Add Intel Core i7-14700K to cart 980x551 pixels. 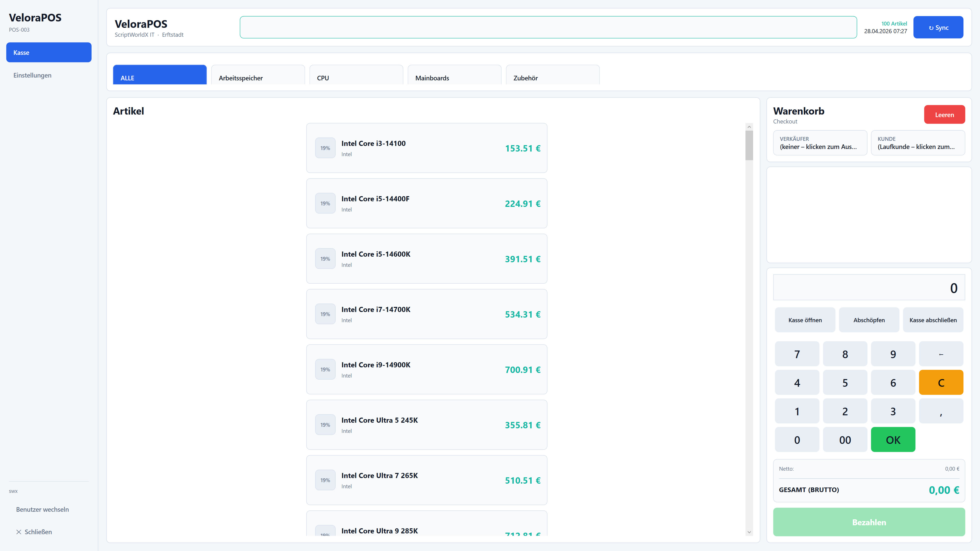pos(426,314)
